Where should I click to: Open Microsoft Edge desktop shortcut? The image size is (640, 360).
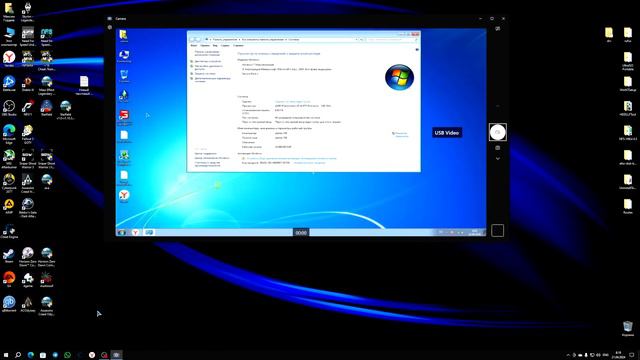9,134
